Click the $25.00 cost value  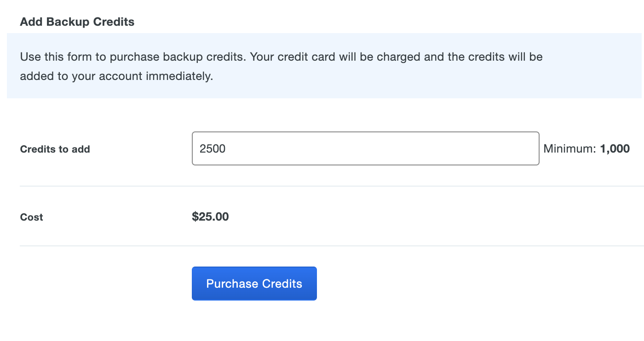click(x=210, y=216)
